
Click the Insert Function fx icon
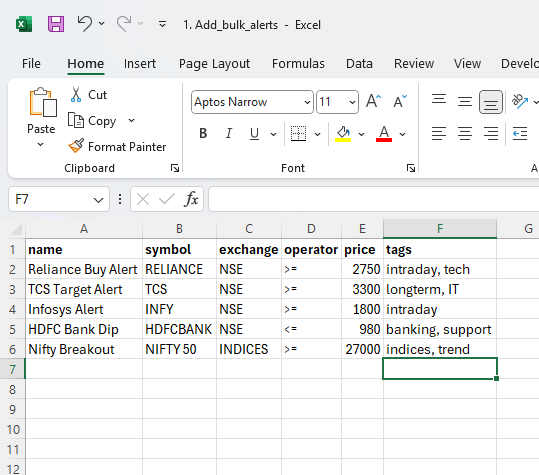click(x=191, y=199)
